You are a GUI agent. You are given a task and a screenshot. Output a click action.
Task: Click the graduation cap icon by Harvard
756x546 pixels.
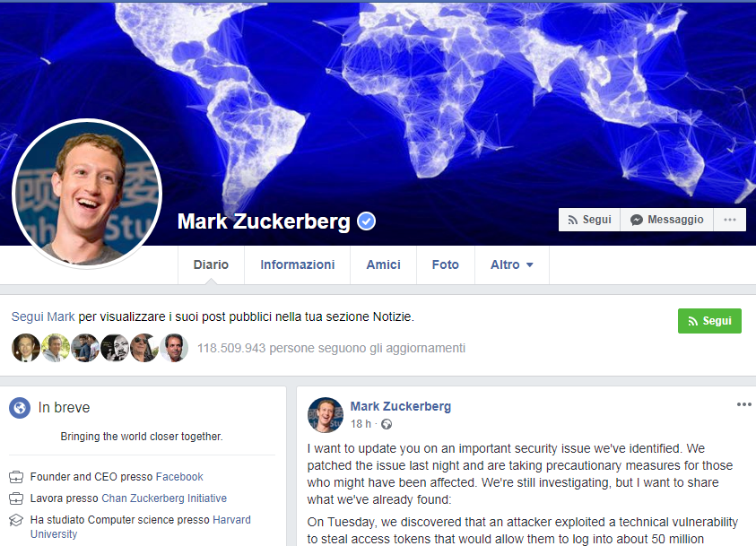[x=16, y=521]
